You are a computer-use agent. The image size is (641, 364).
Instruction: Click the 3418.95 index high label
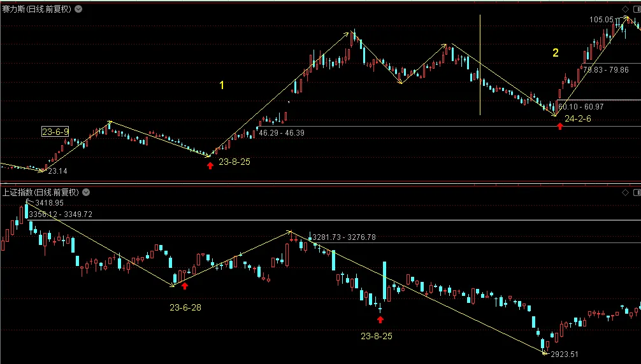(x=50, y=203)
